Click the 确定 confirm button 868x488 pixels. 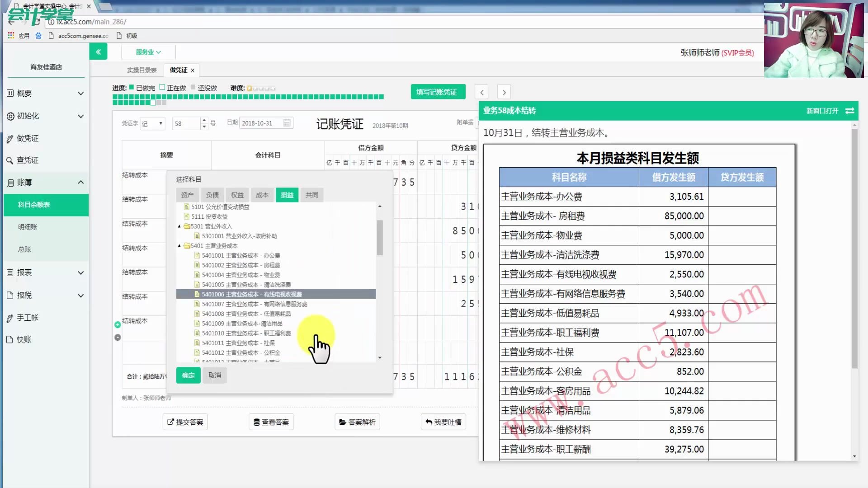[188, 375]
